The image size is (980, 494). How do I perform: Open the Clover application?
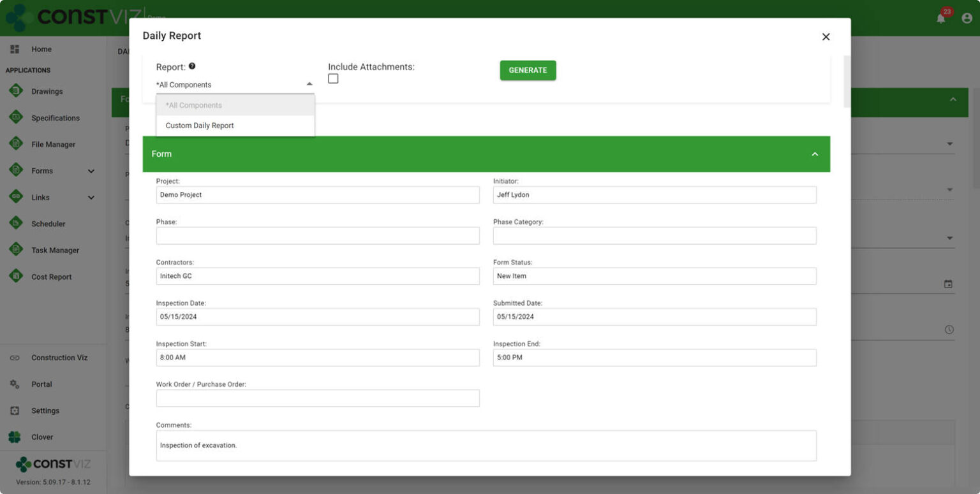pyautogui.click(x=42, y=437)
